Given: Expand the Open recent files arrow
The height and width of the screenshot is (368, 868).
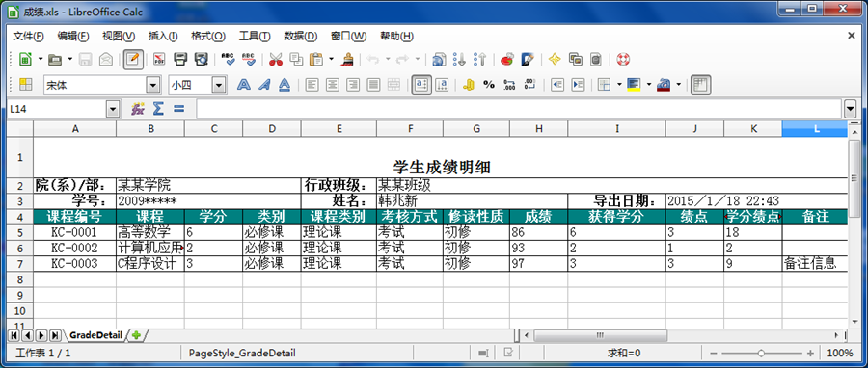Looking at the screenshot, I should [69, 59].
